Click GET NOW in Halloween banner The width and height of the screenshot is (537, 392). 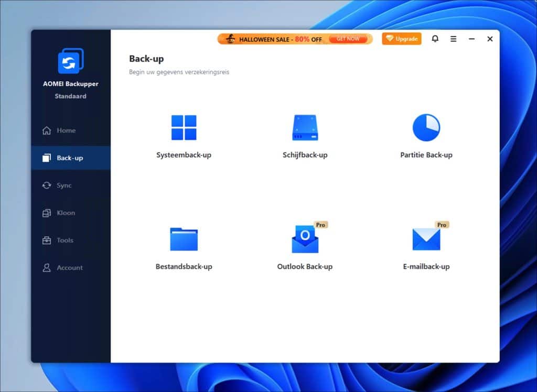coord(348,39)
